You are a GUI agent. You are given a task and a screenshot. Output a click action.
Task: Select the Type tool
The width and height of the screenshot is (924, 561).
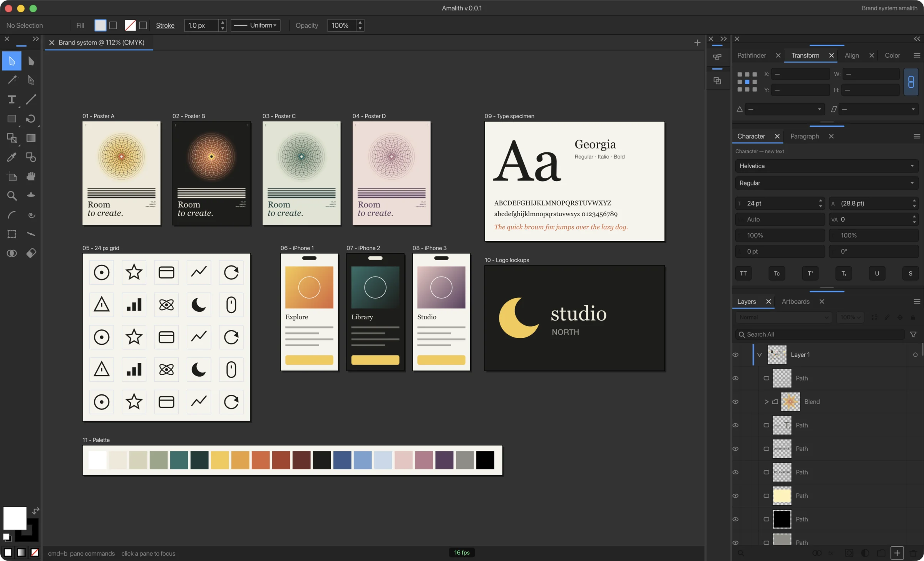point(12,100)
